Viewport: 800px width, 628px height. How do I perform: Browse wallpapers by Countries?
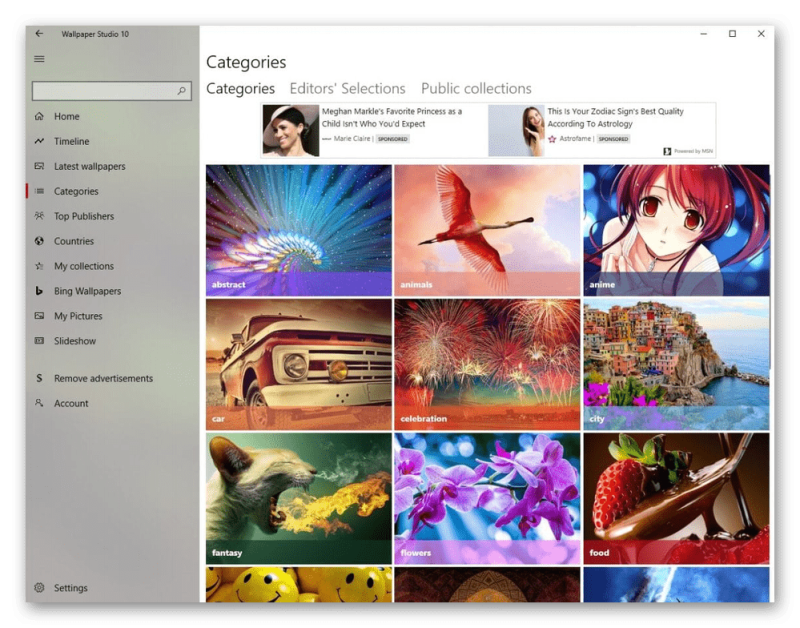(x=112, y=241)
